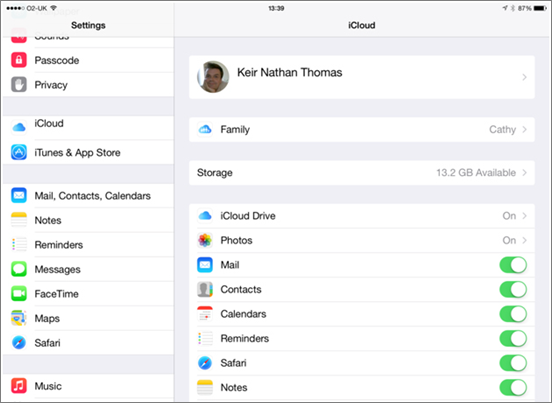Screen dimensions: 552x403
Task: Tap the iCloud Drive cloud icon
Action: [x=205, y=215]
